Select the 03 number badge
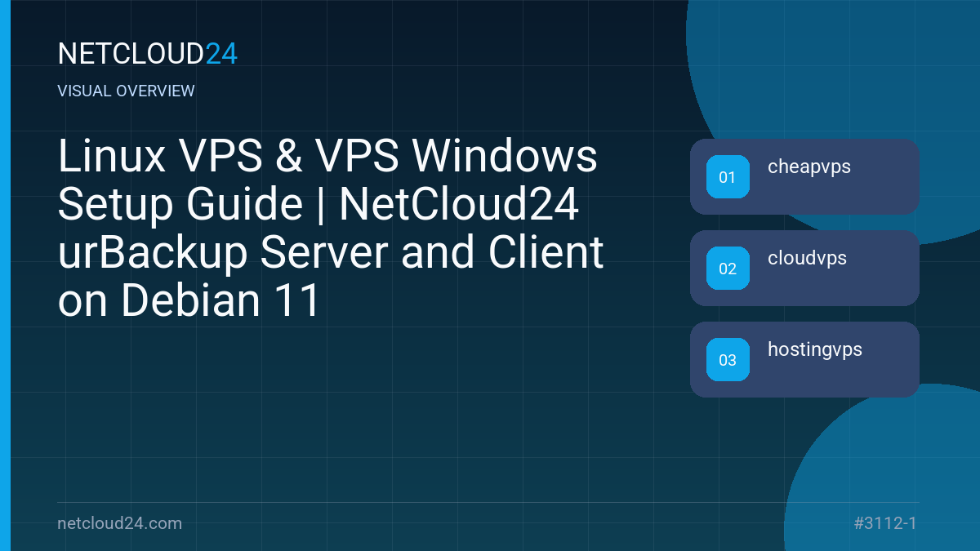Image resolution: width=980 pixels, height=551 pixels. (728, 359)
